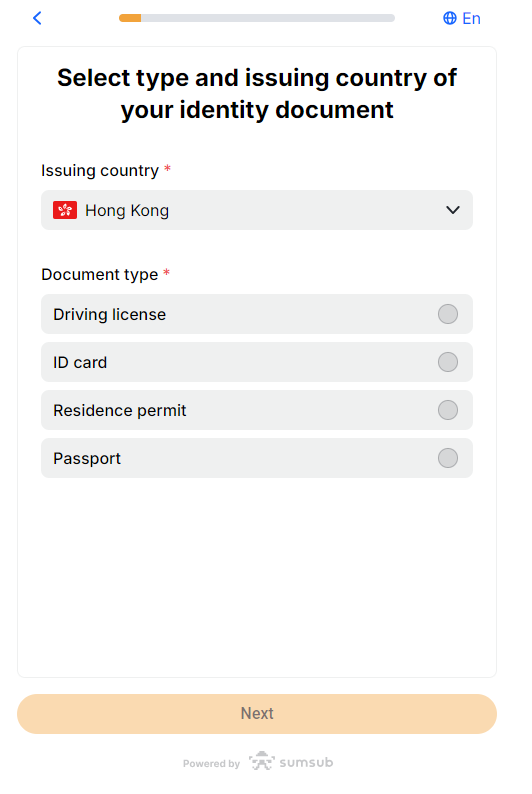This screenshot has height=794, width=532.
Task: Click the orange filled progress segment
Action: pos(130,18)
